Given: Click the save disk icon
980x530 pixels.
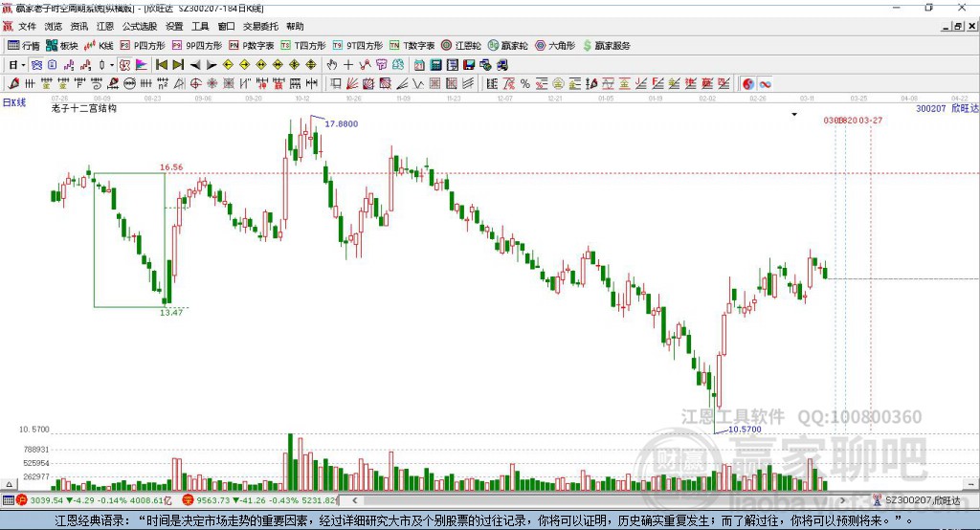Looking at the screenshot, I should pos(469,65).
